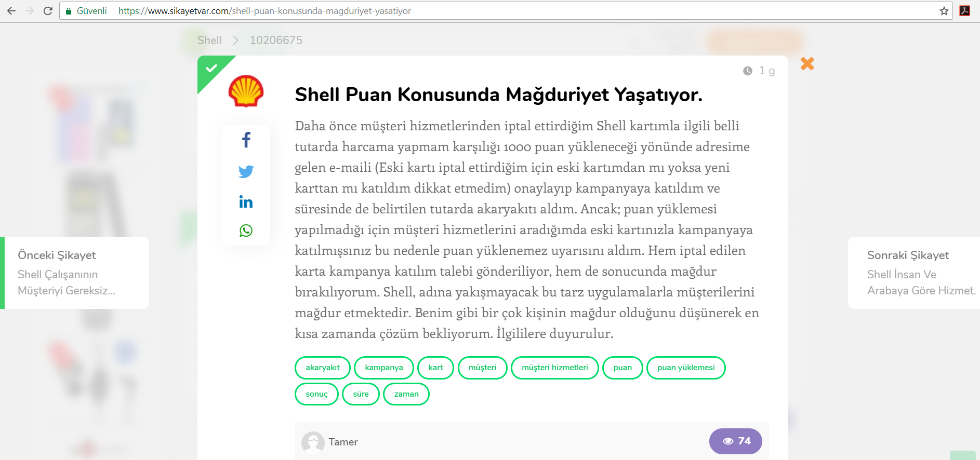Open Sonraki Şikayet card

coord(915,273)
